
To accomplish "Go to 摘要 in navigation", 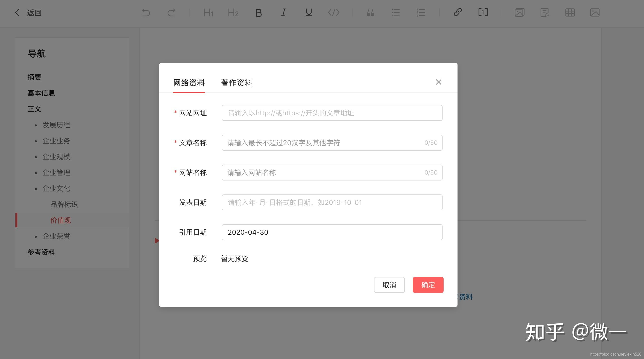I will tap(34, 77).
